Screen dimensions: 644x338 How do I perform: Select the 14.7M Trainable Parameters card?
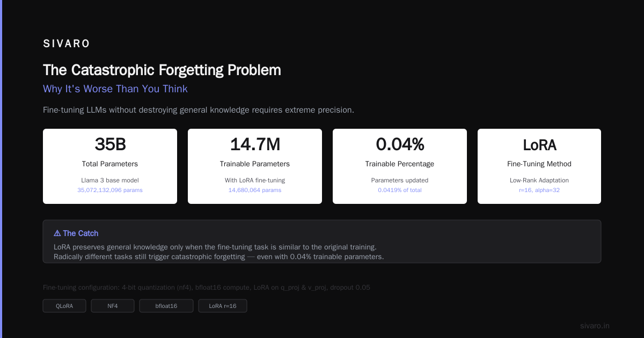point(255,166)
